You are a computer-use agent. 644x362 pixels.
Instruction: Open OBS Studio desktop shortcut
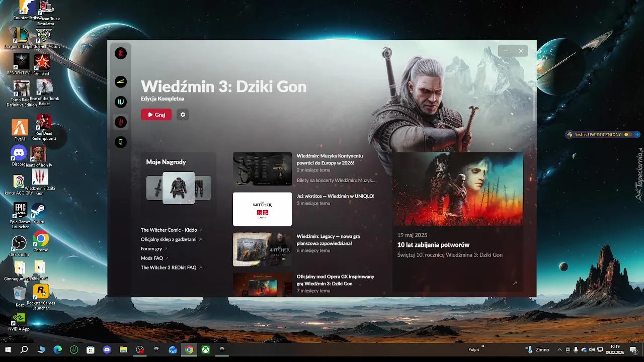point(19,246)
